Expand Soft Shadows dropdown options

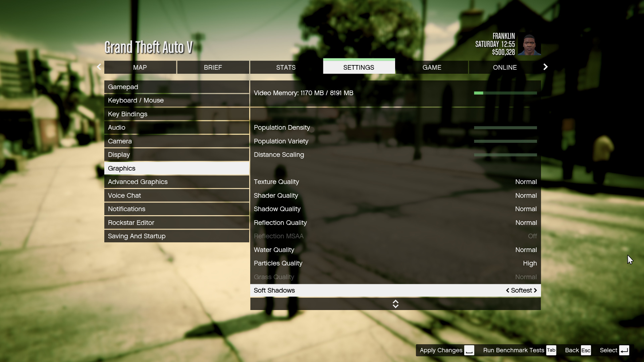pyautogui.click(x=536, y=290)
